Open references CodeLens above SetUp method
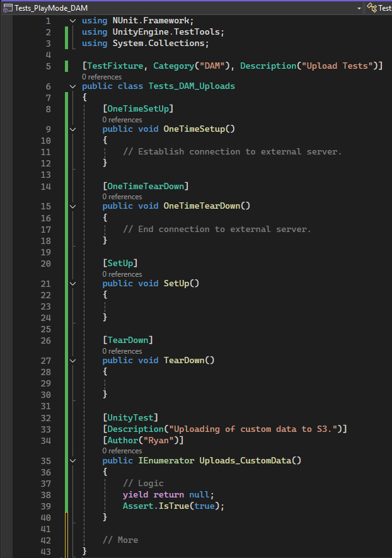 (x=122, y=274)
